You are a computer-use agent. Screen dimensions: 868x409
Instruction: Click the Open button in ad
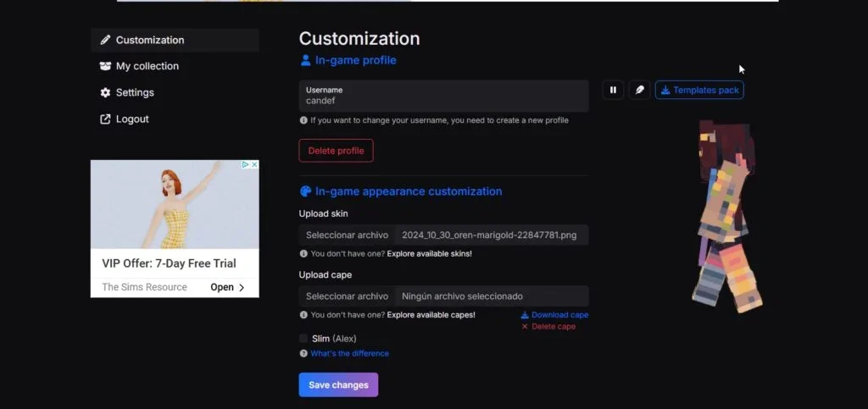pos(227,287)
